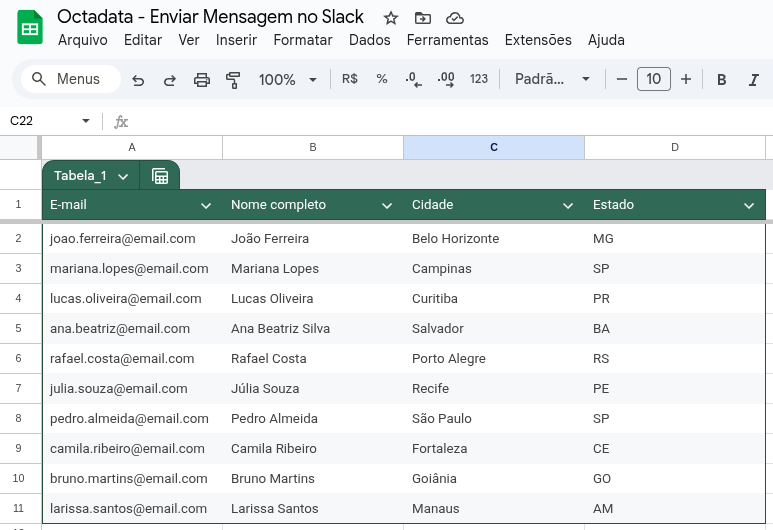Select cell Recife
This screenshot has height=530, width=773.
pyautogui.click(x=493, y=389)
